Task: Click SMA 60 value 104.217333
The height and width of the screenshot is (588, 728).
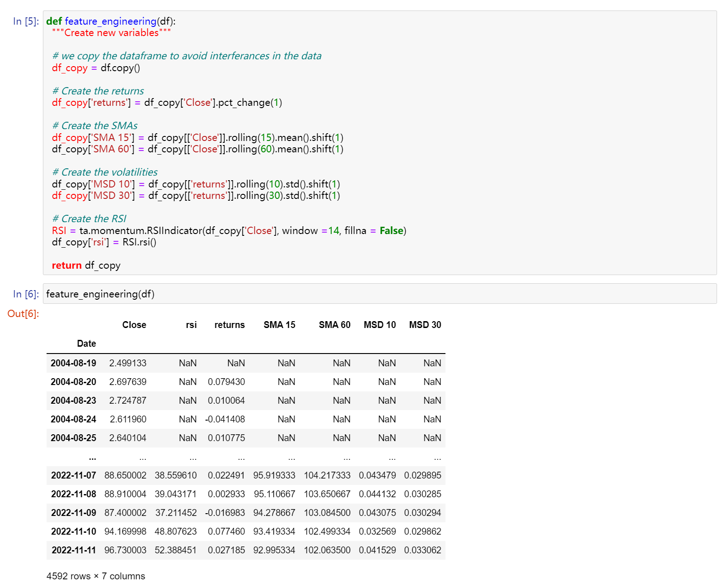Action: point(327,475)
